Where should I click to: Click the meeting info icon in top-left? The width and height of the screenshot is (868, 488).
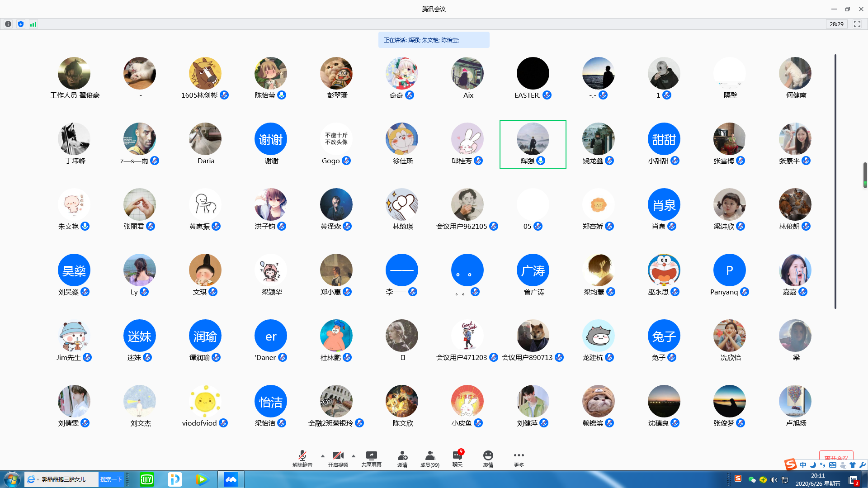click(x=8, y=24)
